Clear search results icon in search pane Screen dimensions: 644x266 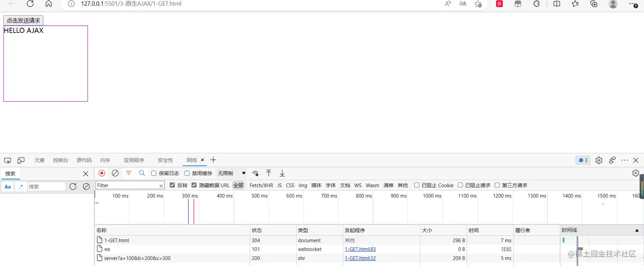coord(86,186)
